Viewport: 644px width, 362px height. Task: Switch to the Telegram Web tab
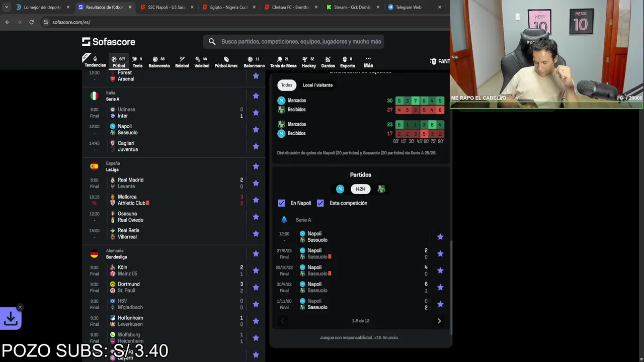click(x=414, y=8)
